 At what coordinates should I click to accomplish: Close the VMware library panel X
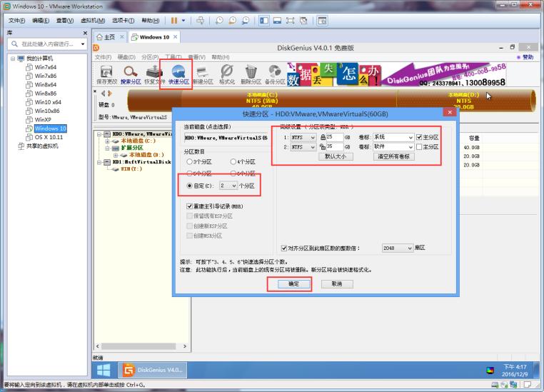coord(86,33)
